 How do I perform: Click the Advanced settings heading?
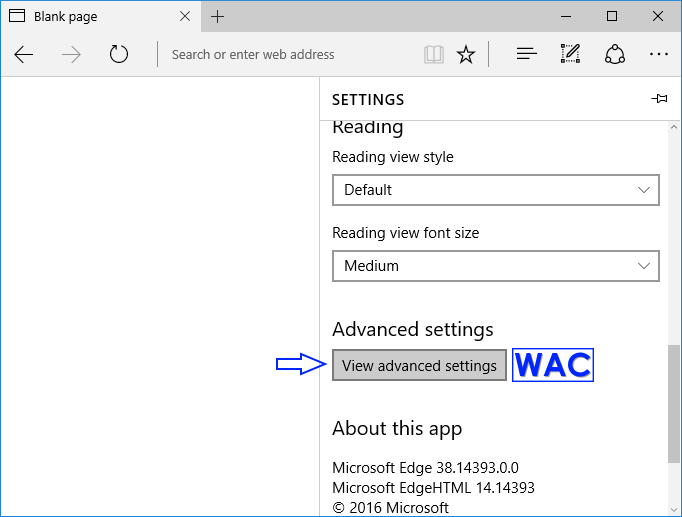(x=413, y=329)
